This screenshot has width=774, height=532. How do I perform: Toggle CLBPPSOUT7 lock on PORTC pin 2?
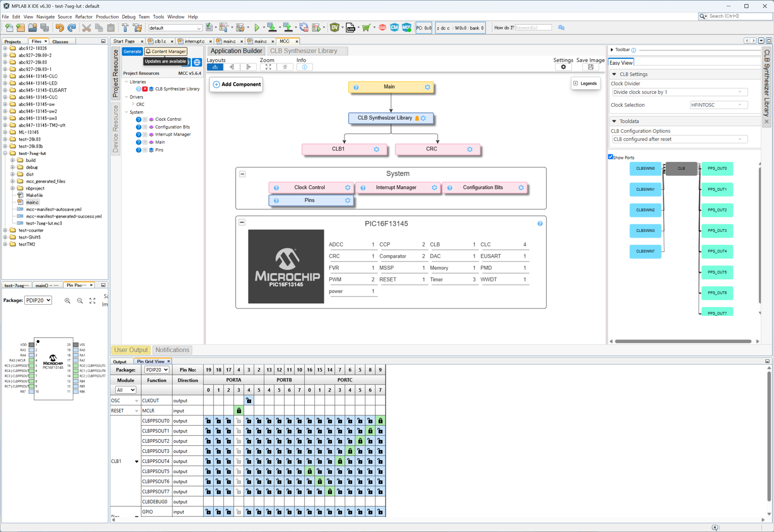tap(330, 492)
